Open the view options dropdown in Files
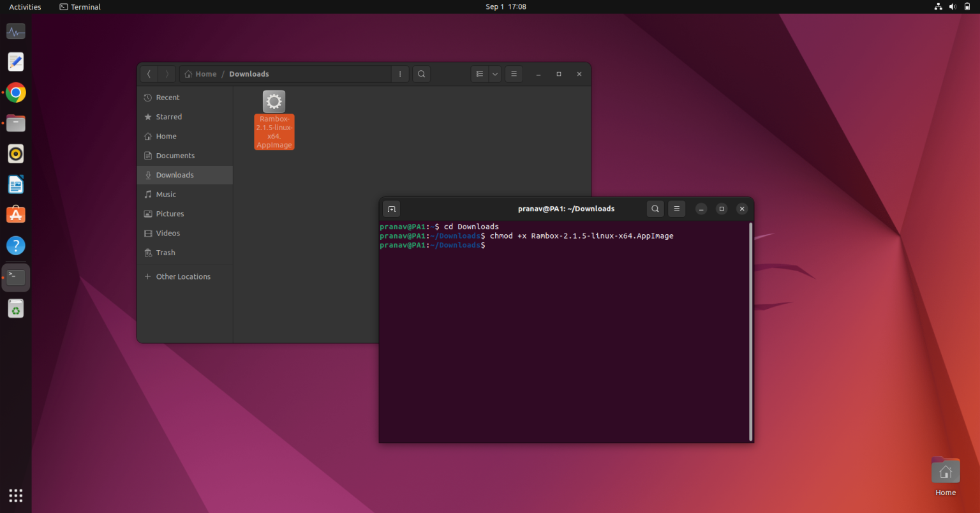 [494, 74]
